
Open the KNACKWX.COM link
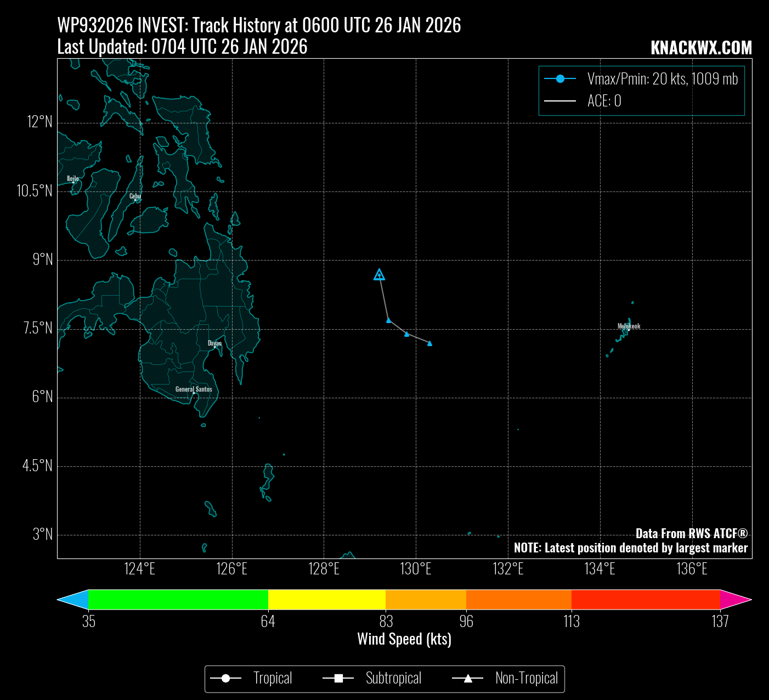point(701,48)
